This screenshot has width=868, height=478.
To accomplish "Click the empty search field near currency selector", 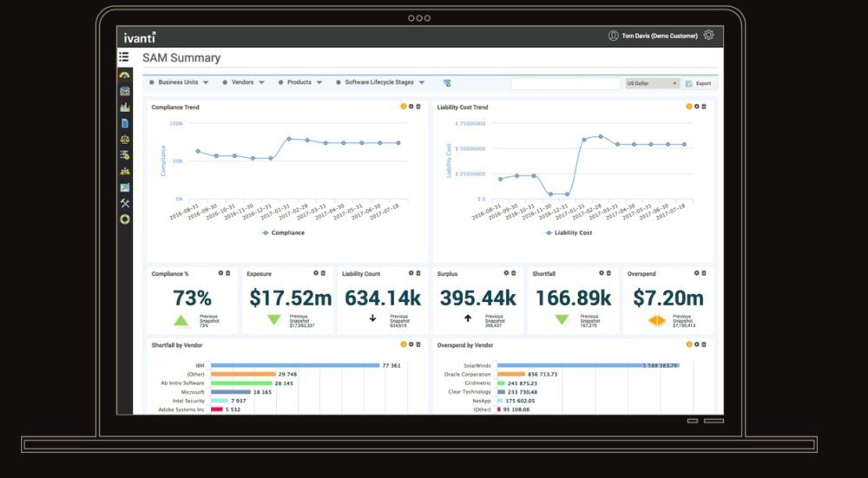I will (x=565, y=83).
